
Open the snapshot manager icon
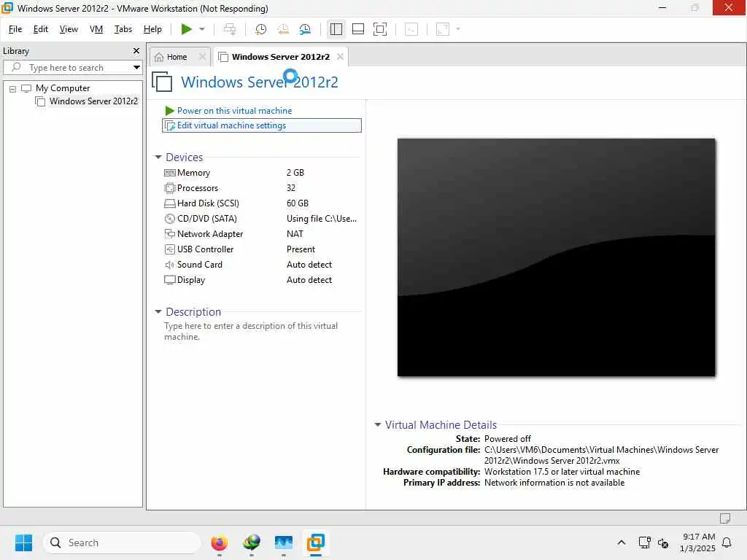click(306, 29)
